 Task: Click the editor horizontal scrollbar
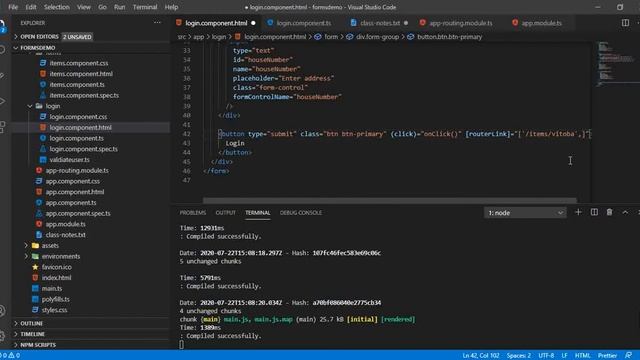tap(390, 200)
